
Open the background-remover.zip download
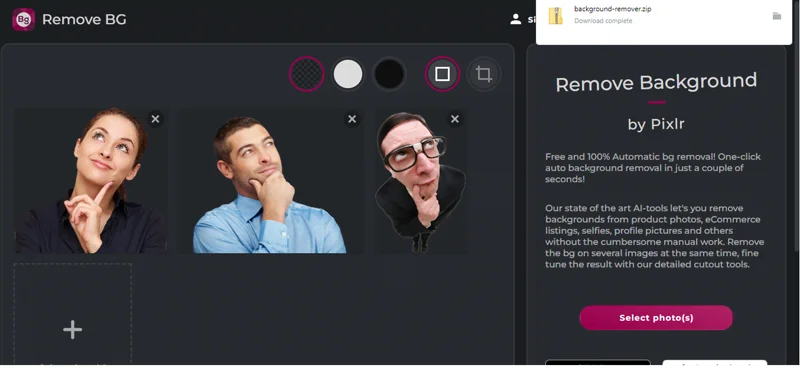tap(612, 9)
